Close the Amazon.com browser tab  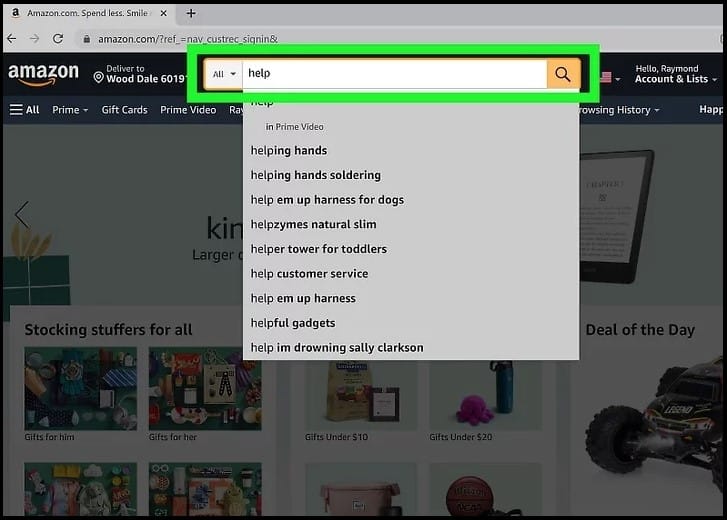(164, 13)
